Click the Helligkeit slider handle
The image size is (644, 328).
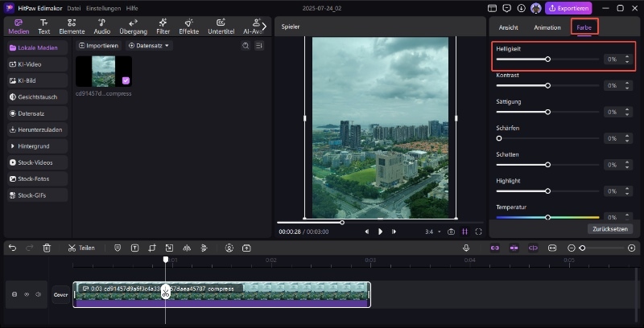click(x=547, y=59)
